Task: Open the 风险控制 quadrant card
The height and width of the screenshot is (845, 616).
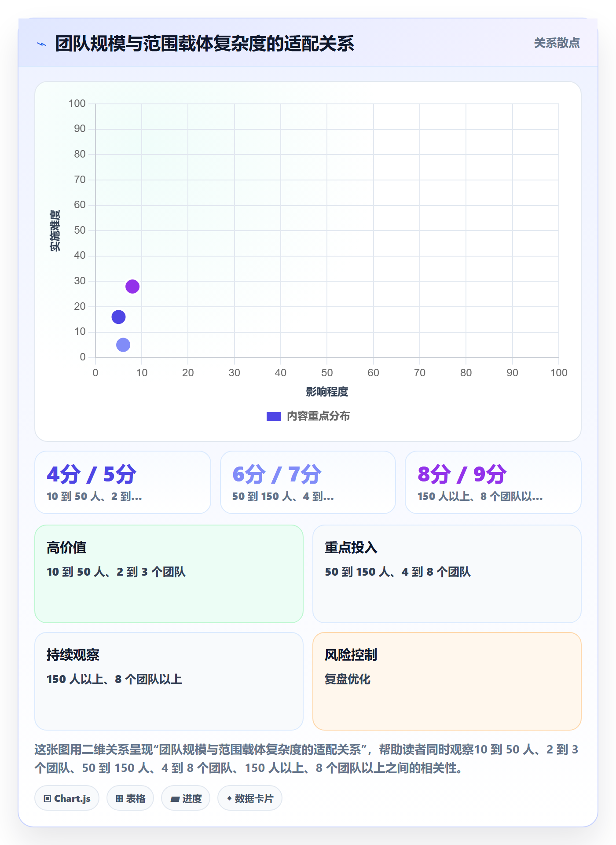Action: (x=447, y=681)
